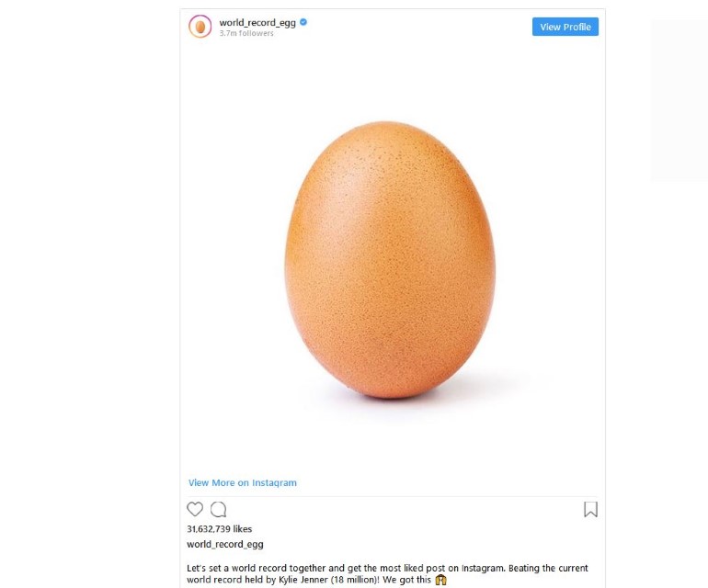
Task: Click the egg photo in the post
Action: point(390,257)
